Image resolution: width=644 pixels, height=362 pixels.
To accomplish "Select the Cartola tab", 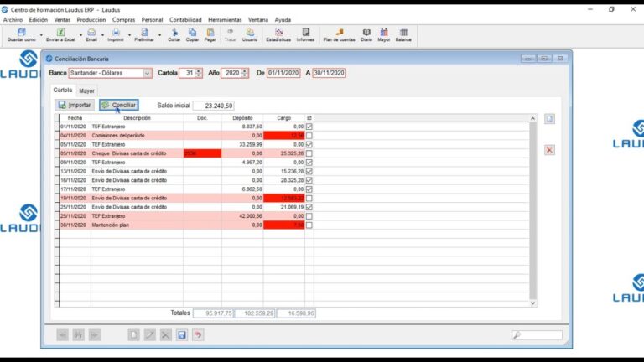I will 62,90.
